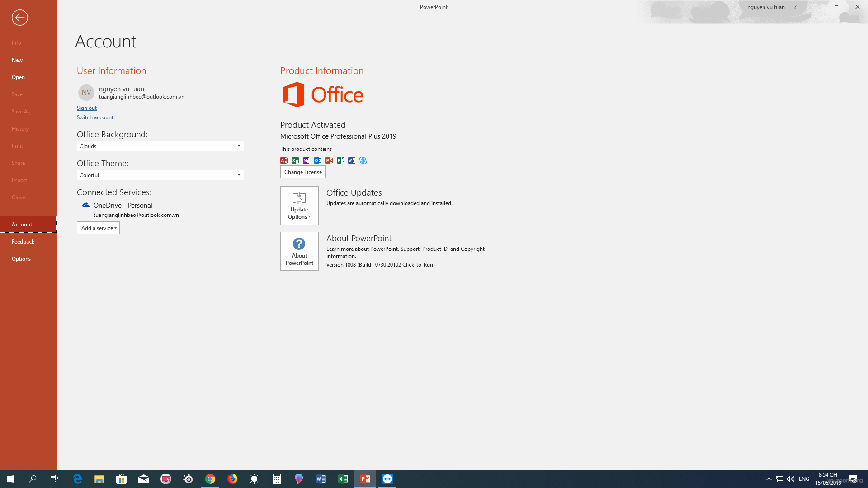Click nguyen vu tuan name in title bar
Screen dimensions: 868x488
[766, 7]
